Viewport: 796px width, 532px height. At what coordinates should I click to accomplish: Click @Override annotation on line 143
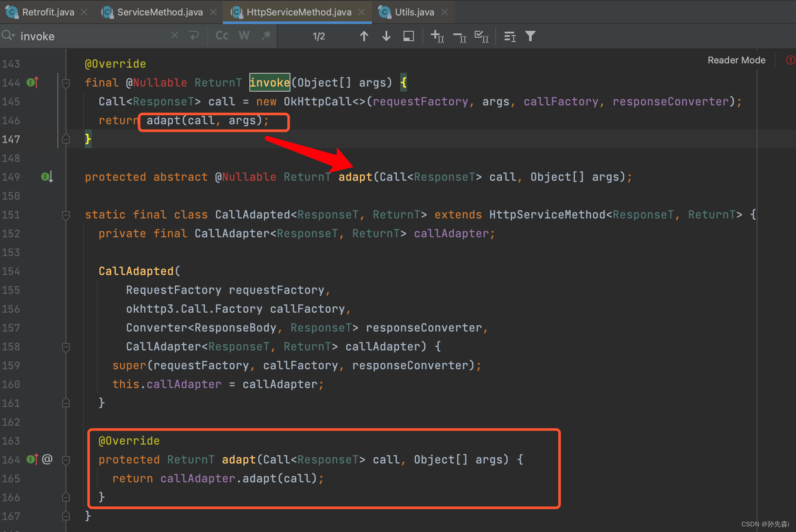pyautogui.click(x=115, y=64)
